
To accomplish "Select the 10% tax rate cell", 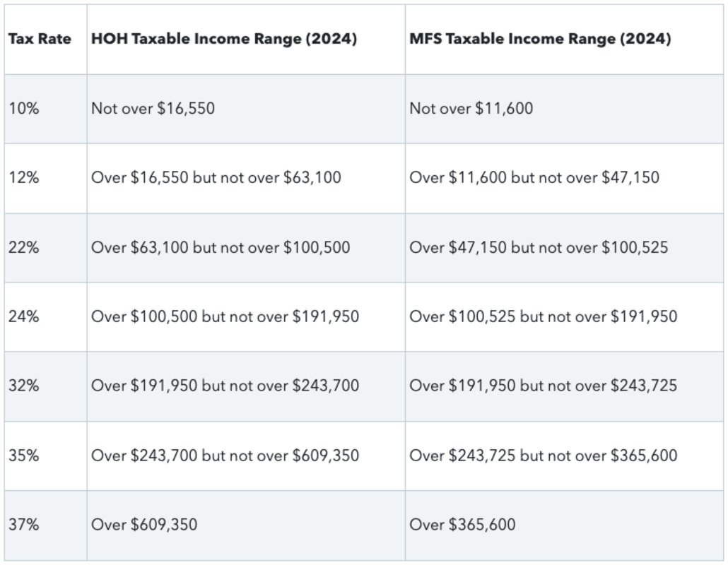I will tap(24, 108).
